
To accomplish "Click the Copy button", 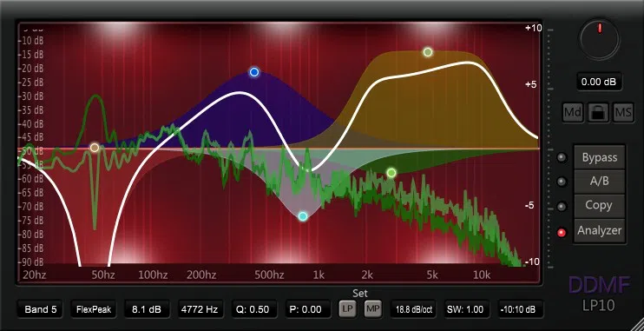I will tap(600, 205).
